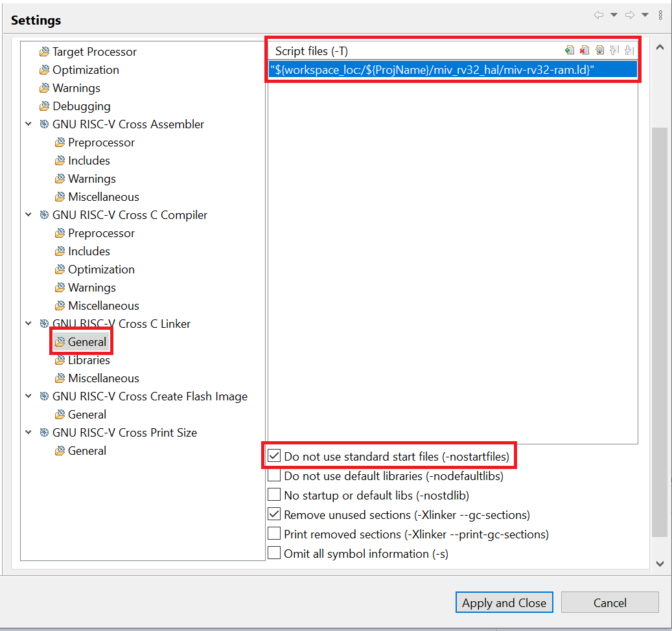Select Optimization under Cross C Compiler
The image size is (672, 631).
point(101,270)
